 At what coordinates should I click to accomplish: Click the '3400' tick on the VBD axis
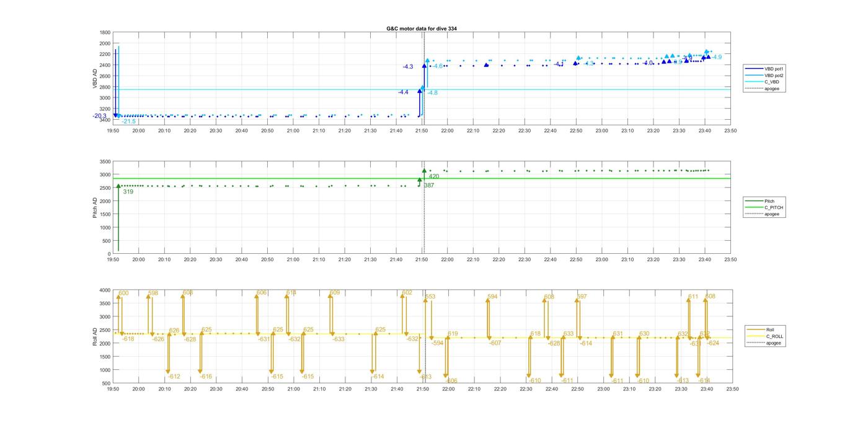click(x=105, y=119)
